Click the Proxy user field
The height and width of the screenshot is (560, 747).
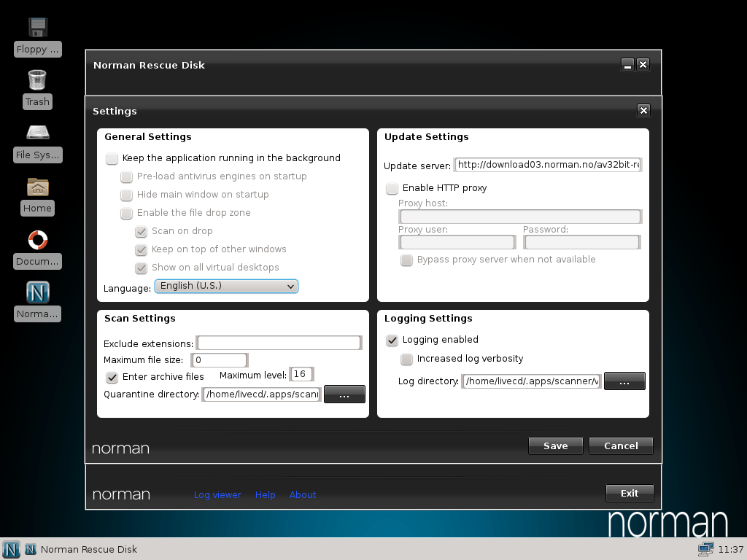click(457, 242)
